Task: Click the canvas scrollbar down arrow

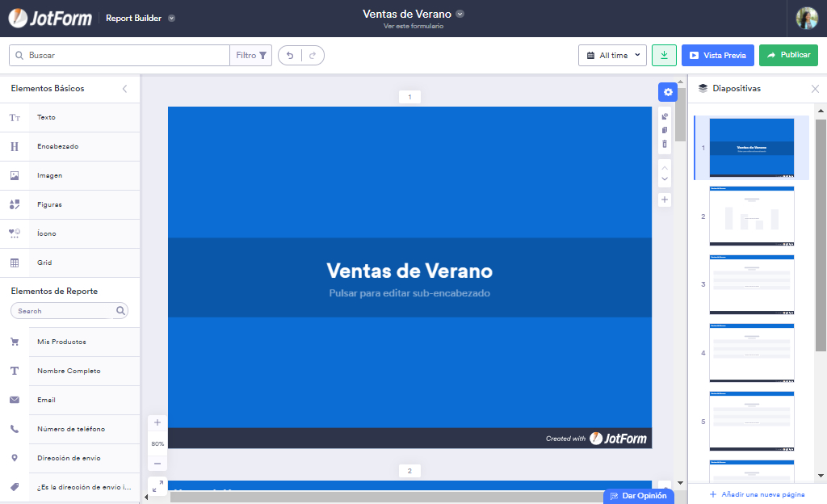Action: (x=680, y=483)
